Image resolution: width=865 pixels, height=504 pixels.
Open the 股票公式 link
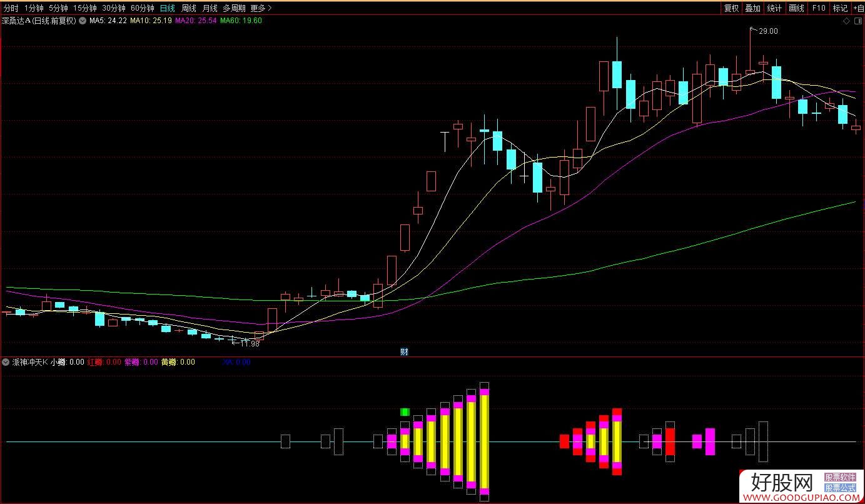[x=840, y=488]
